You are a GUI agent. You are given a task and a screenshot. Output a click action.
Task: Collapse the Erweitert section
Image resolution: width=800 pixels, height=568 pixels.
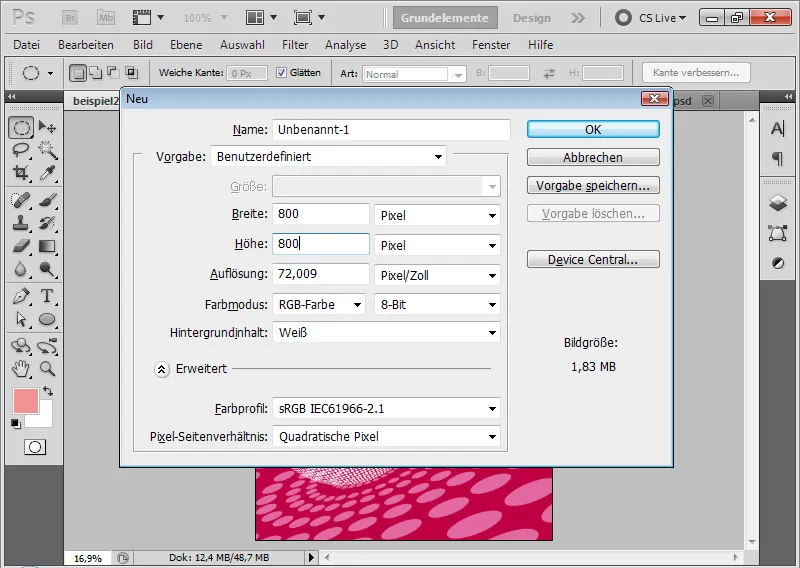pos(162,369)
